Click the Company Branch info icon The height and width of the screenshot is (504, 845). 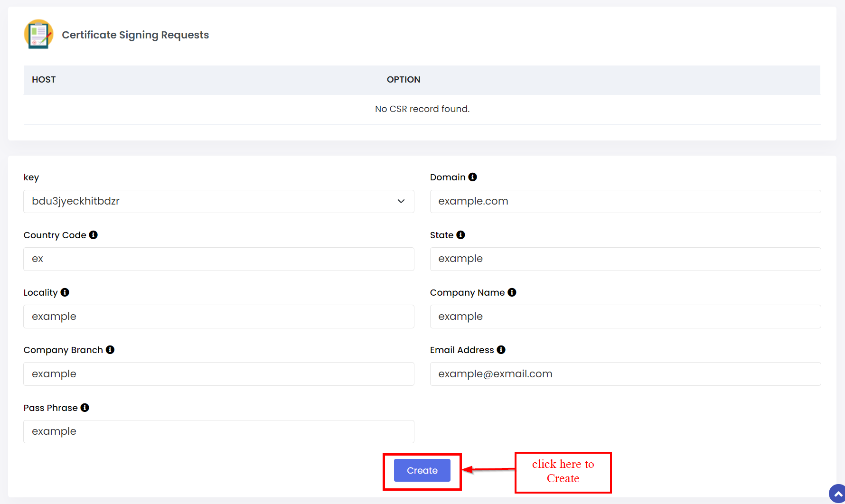pos(110,350)
